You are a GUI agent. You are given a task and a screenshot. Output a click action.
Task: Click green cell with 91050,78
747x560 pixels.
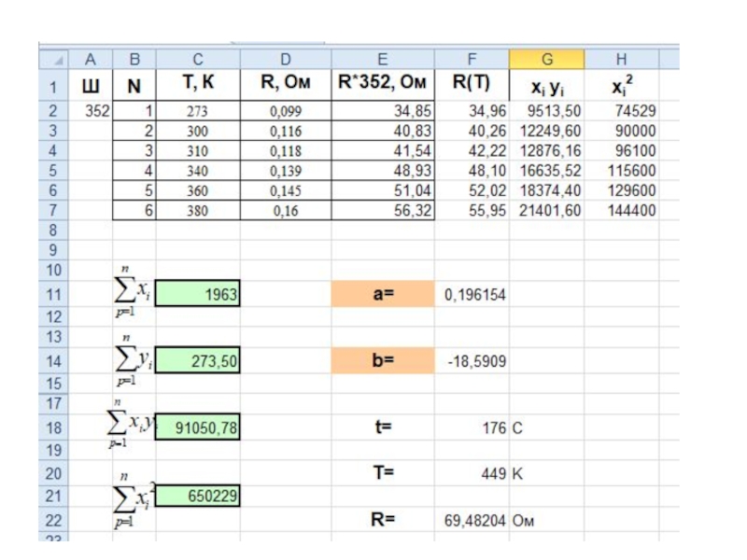coord(198,427)
